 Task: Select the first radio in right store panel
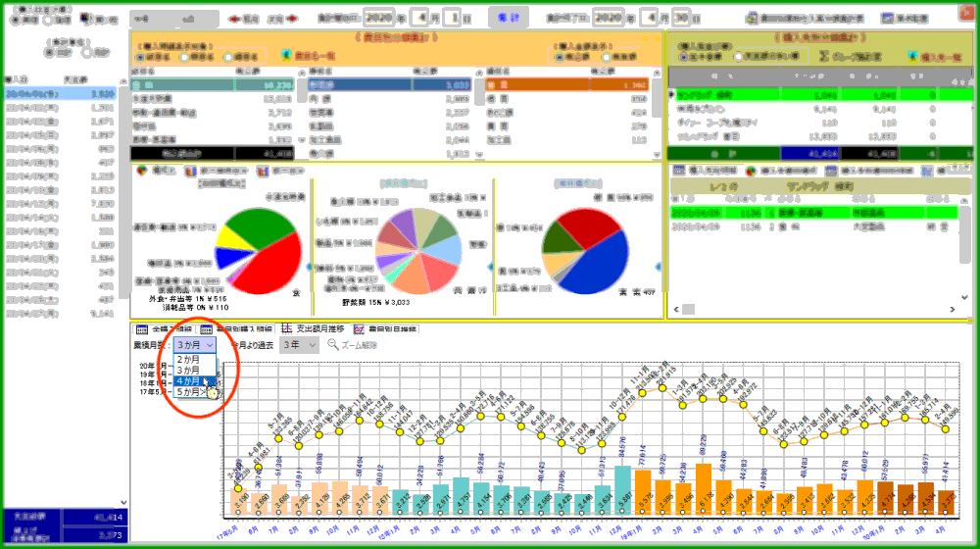point(683,56)
